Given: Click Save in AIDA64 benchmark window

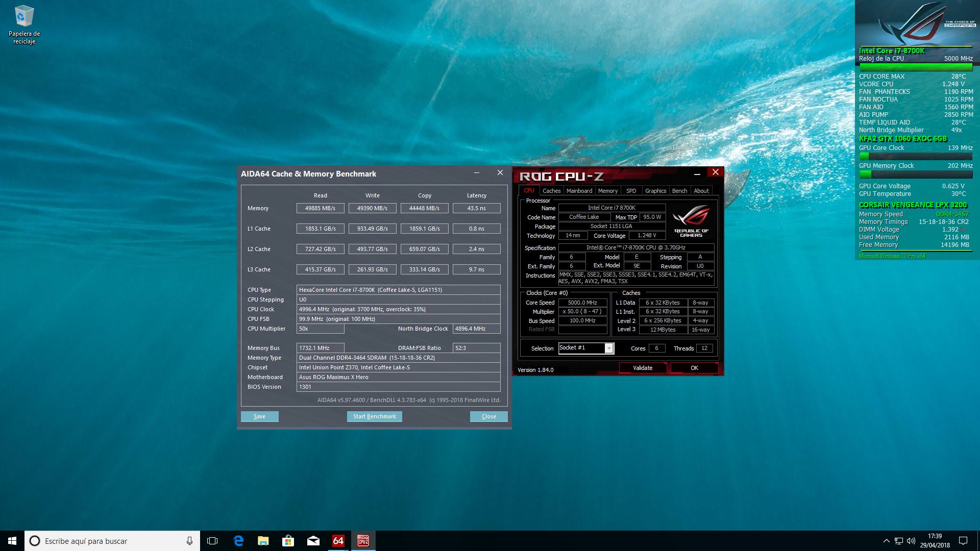Looking at the screenshot, I should (259, 416).
